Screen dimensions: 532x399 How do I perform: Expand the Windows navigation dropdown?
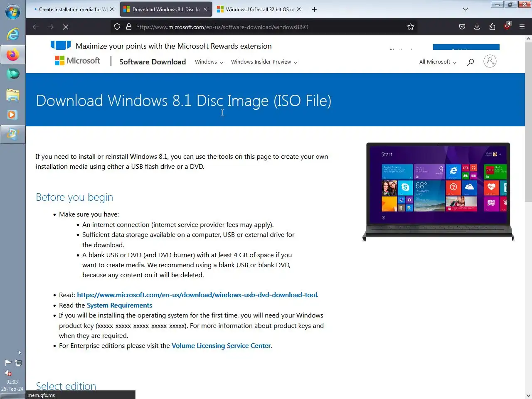tap(209, 62)
